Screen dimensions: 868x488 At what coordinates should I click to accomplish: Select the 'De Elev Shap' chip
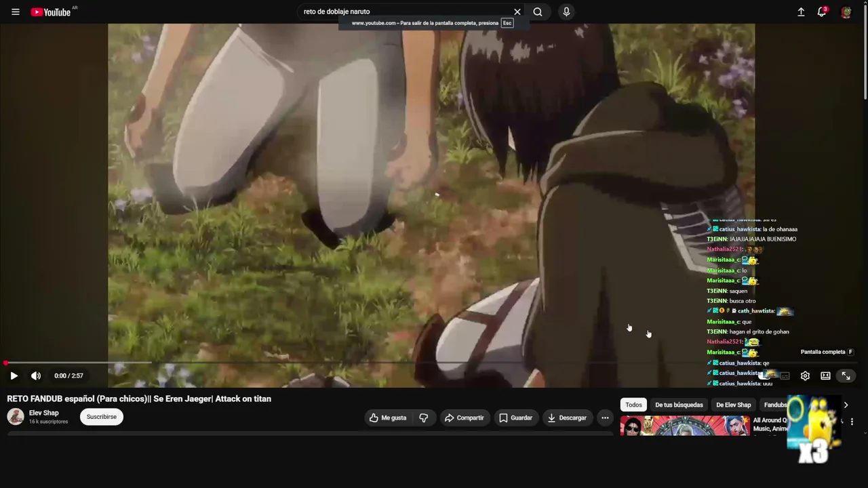(734, 405)
